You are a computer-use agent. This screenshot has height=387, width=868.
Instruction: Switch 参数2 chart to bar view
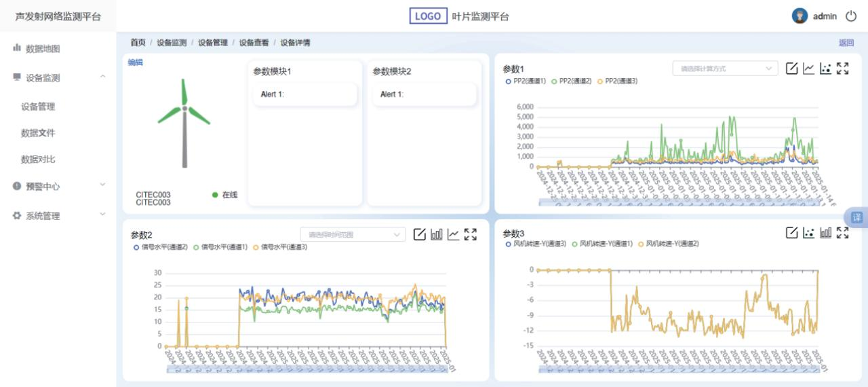click(x=437, y=234)
